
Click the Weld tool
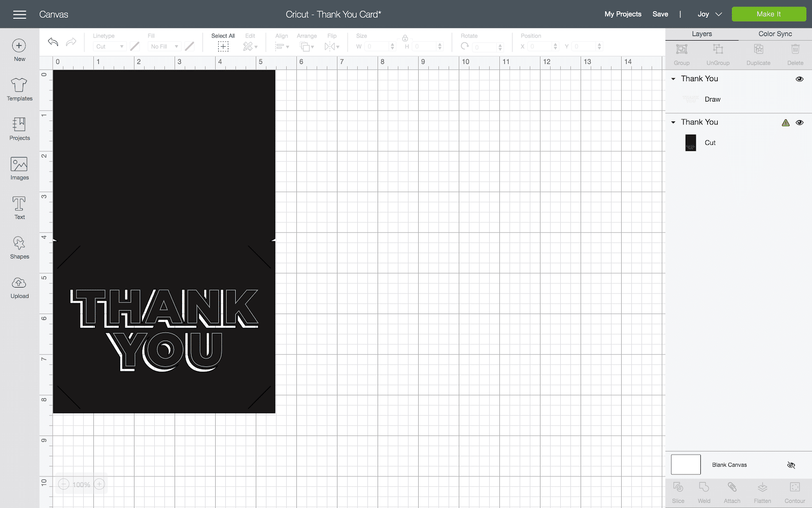[704, 487]
